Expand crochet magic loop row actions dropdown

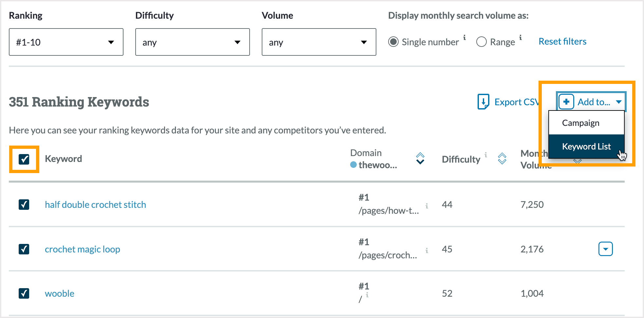pos(605,249)
